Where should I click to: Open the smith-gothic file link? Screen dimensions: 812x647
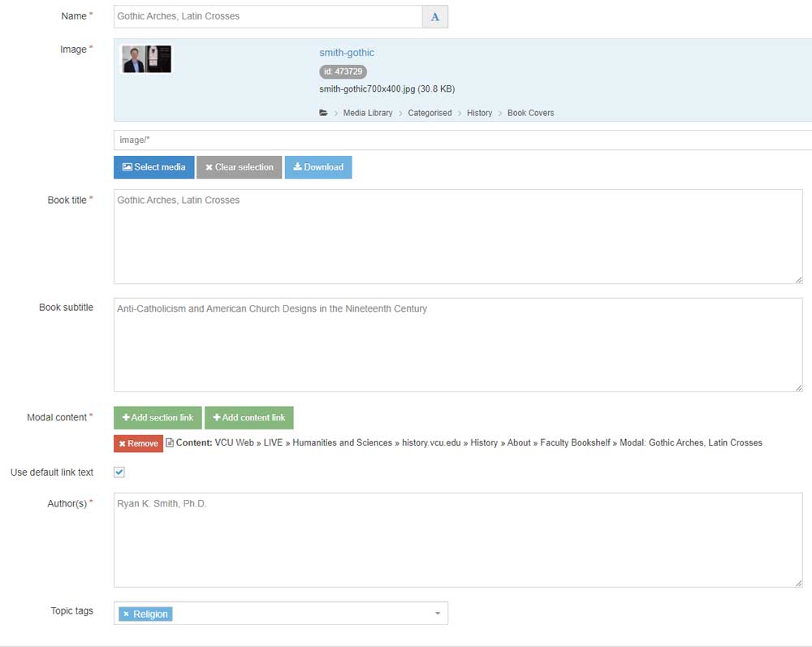(346, 52)
